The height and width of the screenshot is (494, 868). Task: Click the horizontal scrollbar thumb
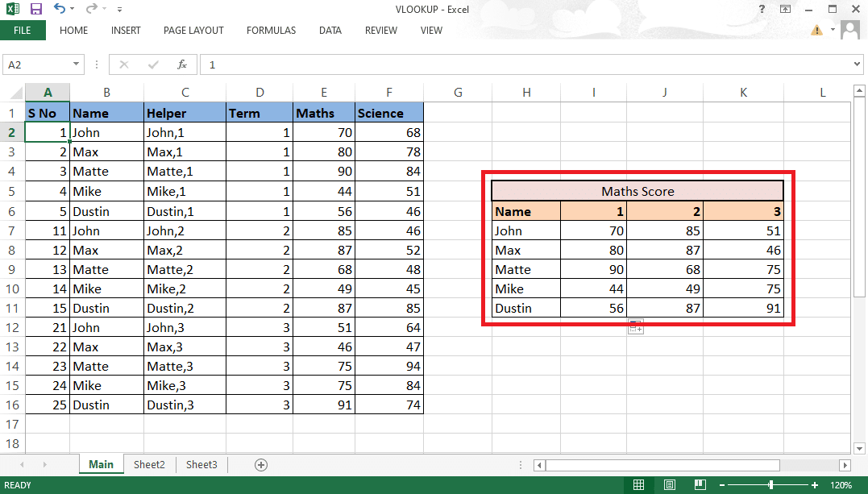[x=662, y=465]
